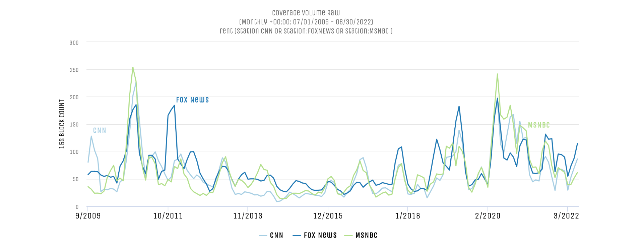Click the 15s Block Count y-axis title

[62, 124]
